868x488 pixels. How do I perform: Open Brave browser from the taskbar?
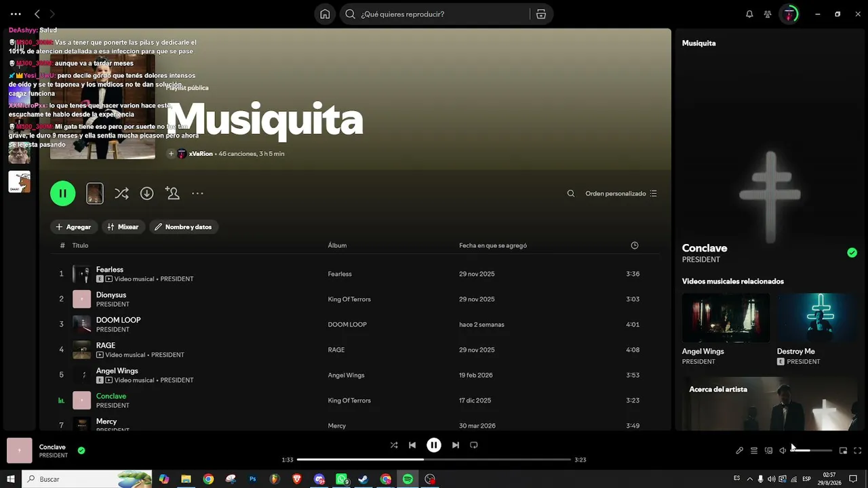tap(297, 479)
